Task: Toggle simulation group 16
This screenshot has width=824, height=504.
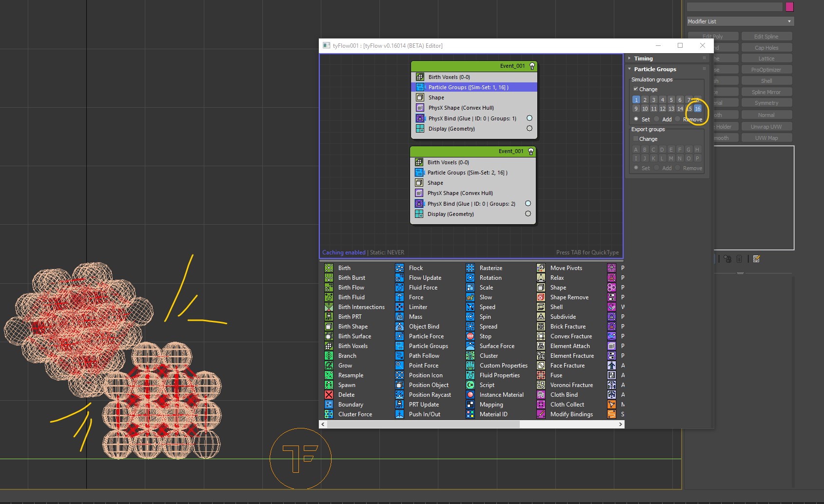Action: (x=698, y=109)
